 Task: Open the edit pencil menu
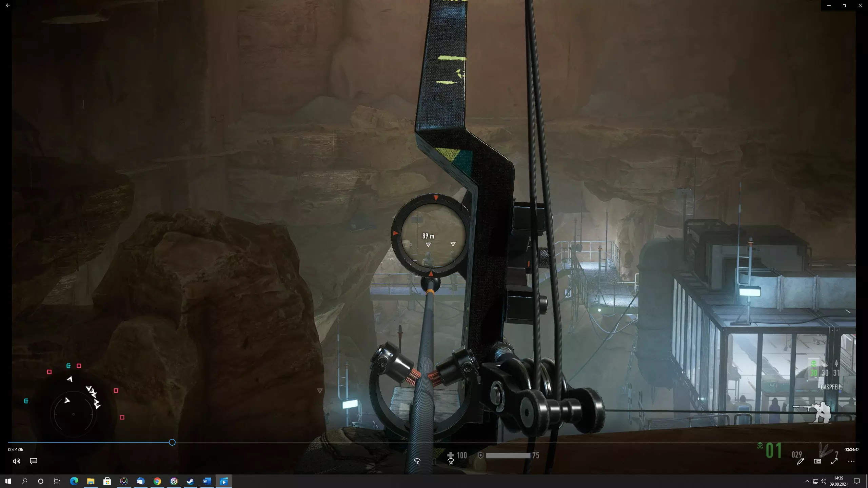(800, 461)
